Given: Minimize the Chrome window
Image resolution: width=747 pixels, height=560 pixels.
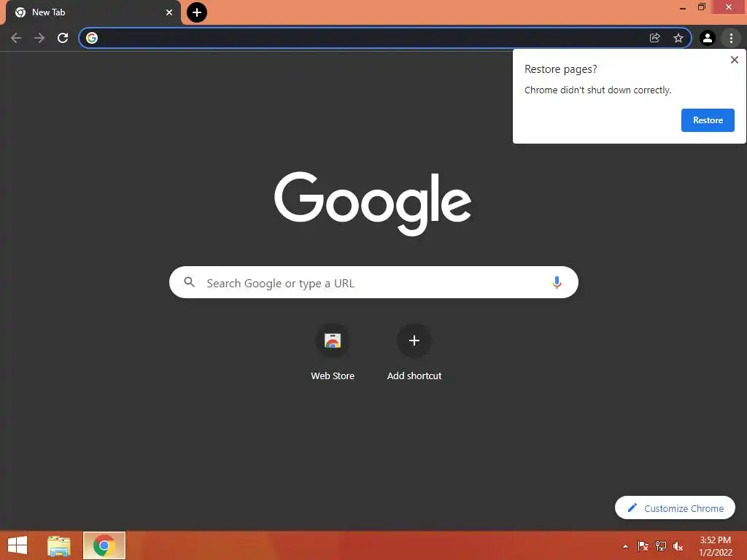Looking at the screenshot, I should tap(682, 7).
